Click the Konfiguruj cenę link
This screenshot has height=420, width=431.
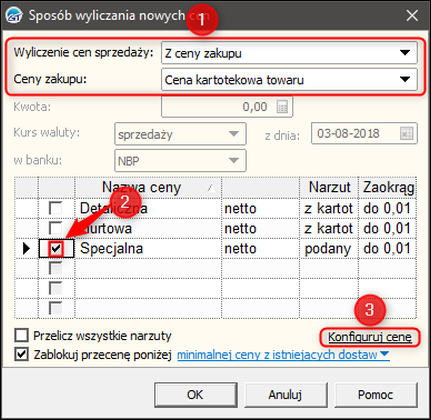pyautogui.click(x=370, y=337)
